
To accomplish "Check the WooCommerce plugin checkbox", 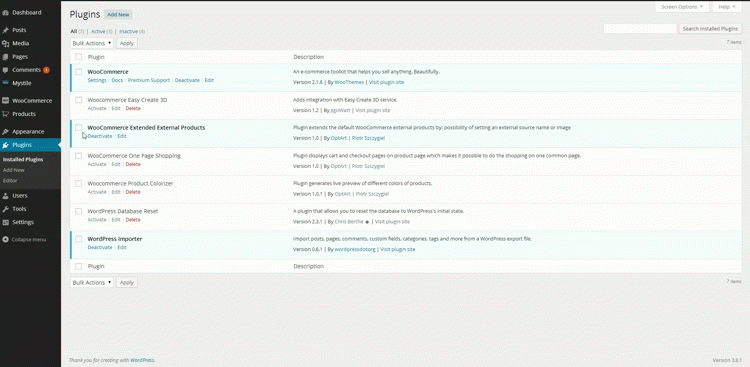I will (78, 72).
